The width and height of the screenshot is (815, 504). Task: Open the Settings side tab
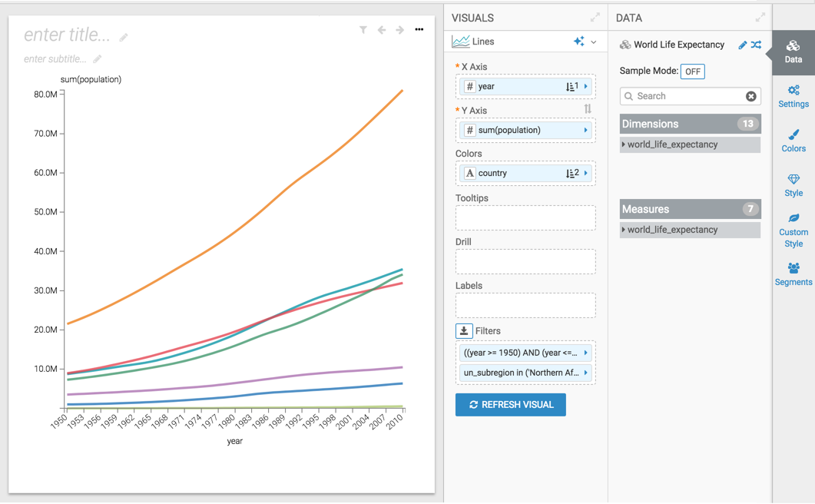(x=793, y=97)
